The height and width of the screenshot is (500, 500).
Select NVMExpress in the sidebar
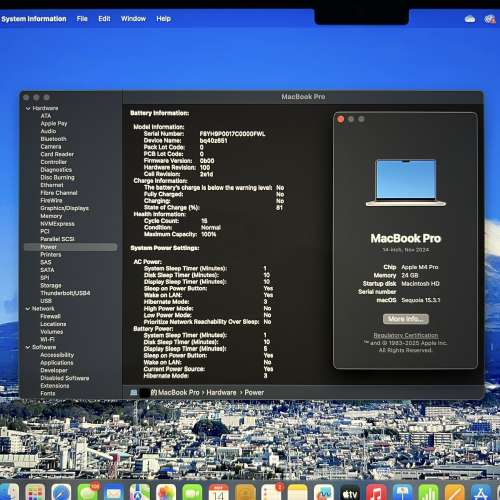coord(57,224)
